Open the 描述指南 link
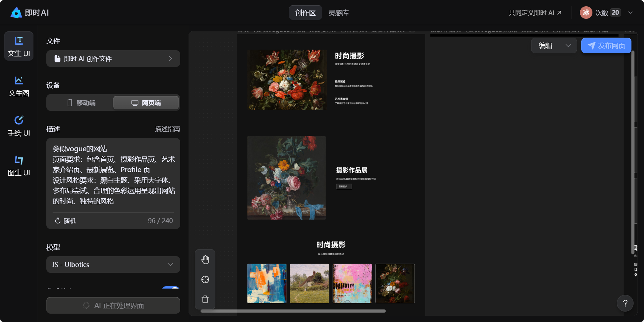Viewport: 644px width, 322px height. tap(167, 129)
